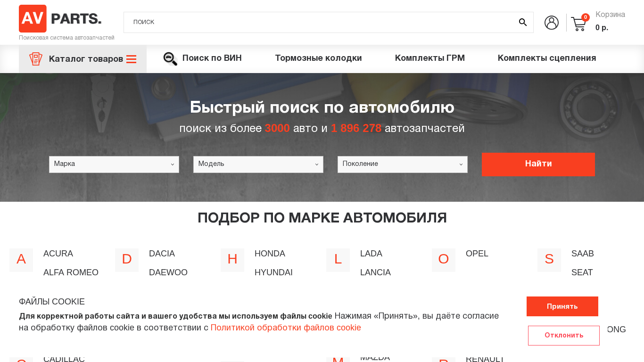The width and height of the screenshot is (644, 362).
Task: Click the catalog document icon
Action: 36,59
